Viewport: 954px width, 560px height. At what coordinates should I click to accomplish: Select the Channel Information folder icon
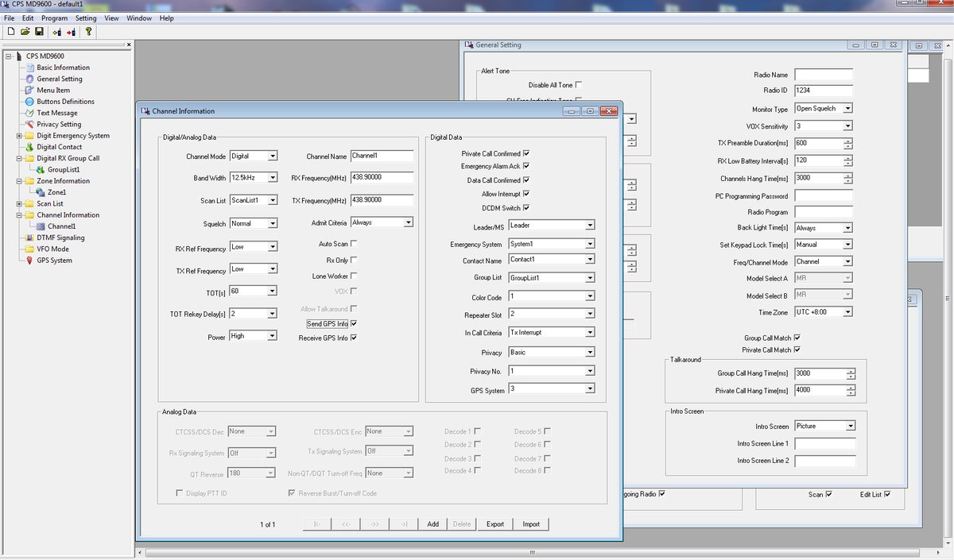pos(30,215)
